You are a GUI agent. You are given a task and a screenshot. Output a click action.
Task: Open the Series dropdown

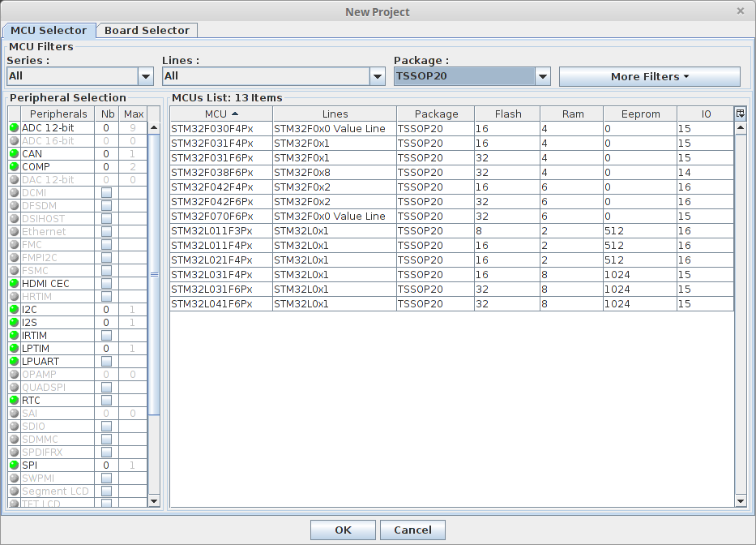tap(146, 76)
